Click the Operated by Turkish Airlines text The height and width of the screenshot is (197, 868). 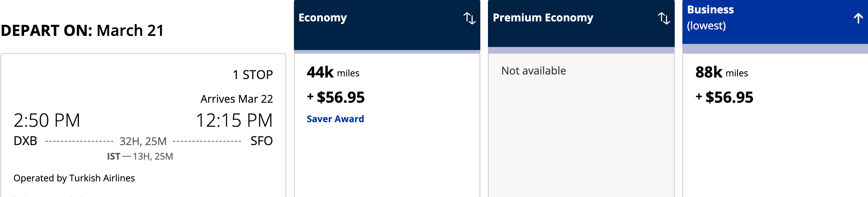tap(74, 178)
